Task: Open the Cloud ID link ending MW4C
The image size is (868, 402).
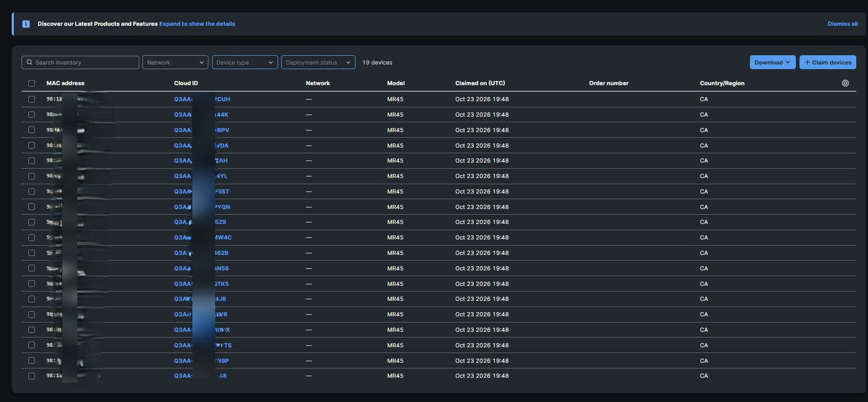Action: (203, 237)
